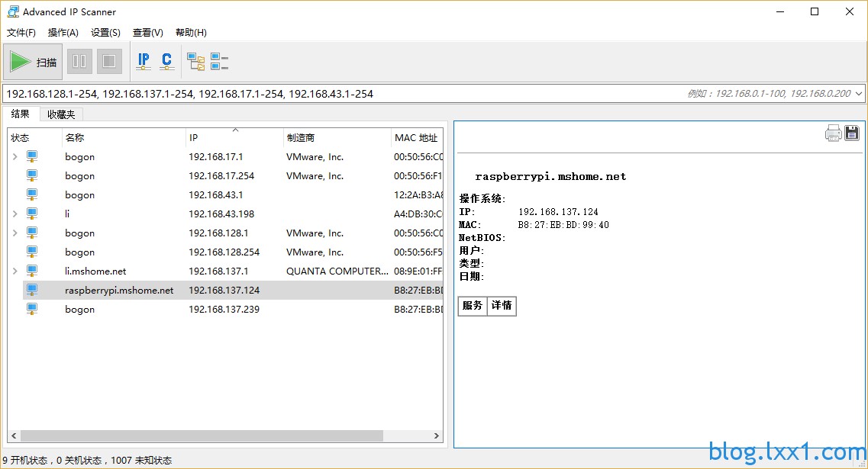Sort by the 名称 column header
The image size is (868, 469).
pyautogui.click(x=123, y=138)
